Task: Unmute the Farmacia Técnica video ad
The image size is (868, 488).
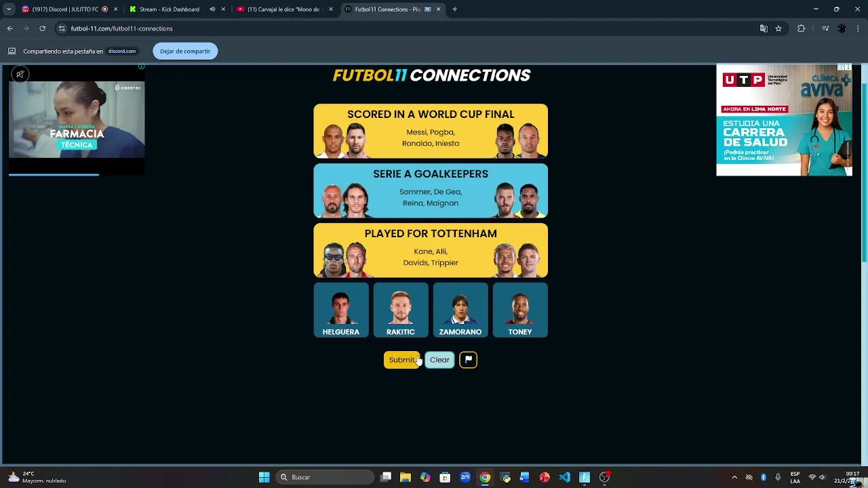Action: 20,75
